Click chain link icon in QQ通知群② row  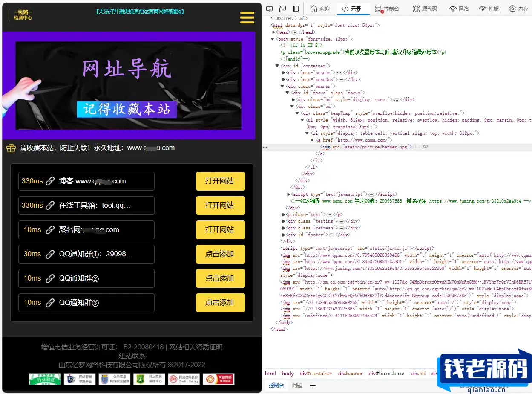(x=50, y=278)
